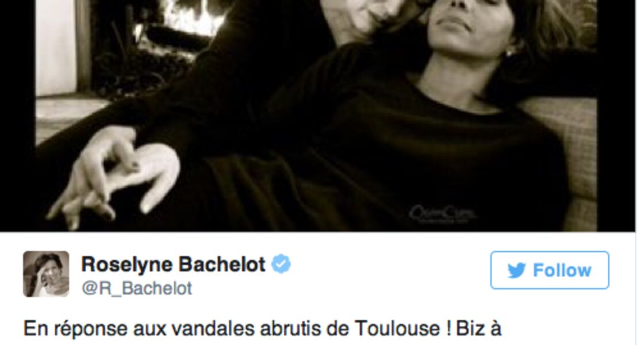Click the tweet text starting 'En réponse'
The image size is (644, 345).
pyautogui.click(x=262, y=328)
